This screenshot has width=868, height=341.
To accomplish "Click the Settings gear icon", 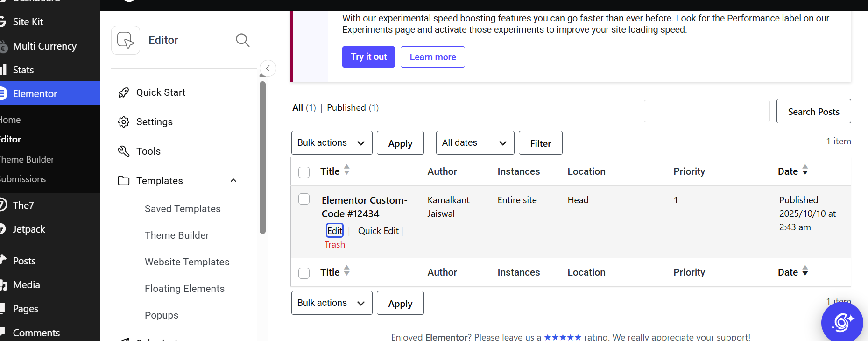I will (124, 122).
